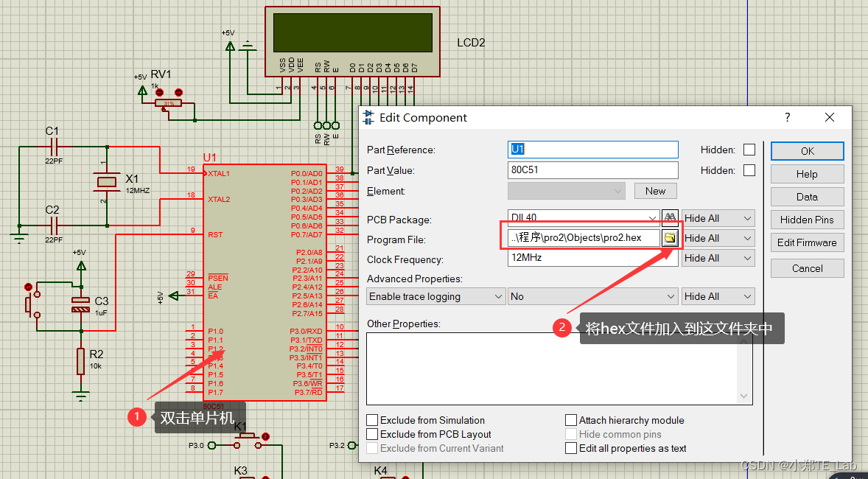Click the Data button
This screenshot has height=479, width=868.
807,197
